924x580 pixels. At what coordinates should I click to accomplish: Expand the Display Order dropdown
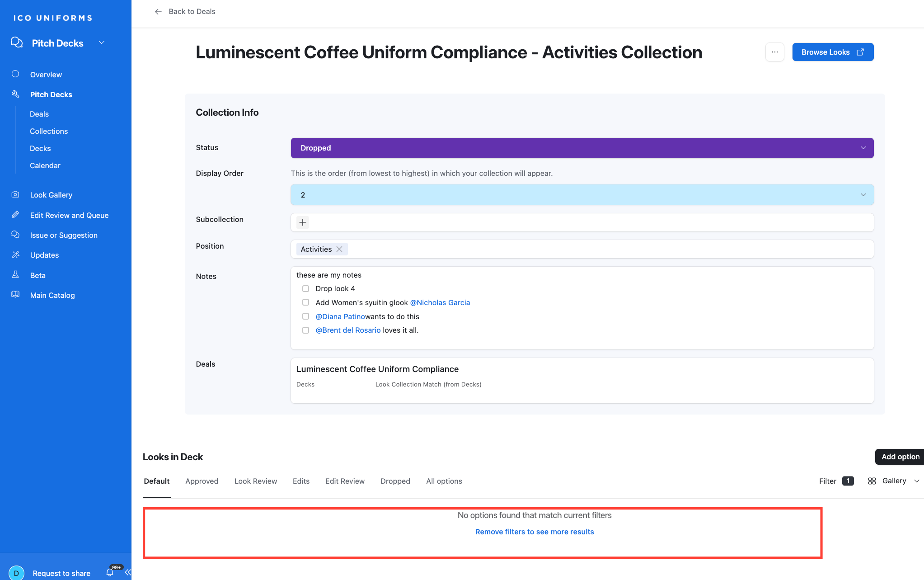coord(582,195)
